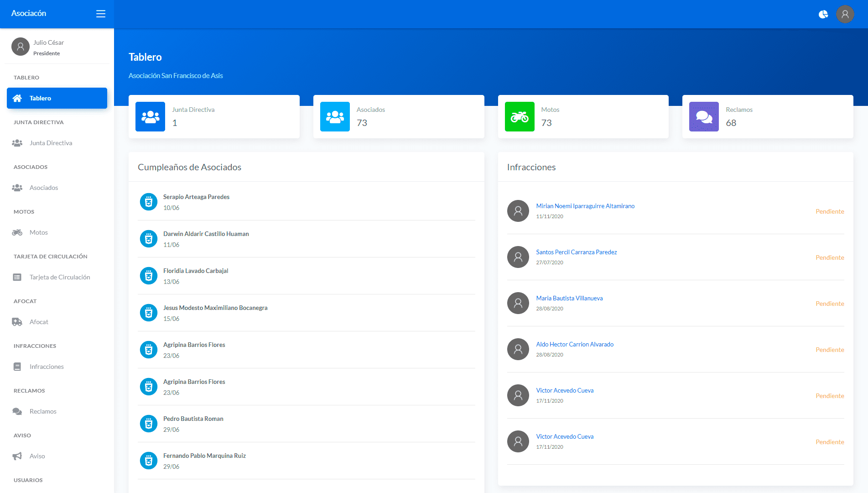This screenshot has height=493, width=868.
Task: Click the Infracciones panel heading
Action: (531, 167)
